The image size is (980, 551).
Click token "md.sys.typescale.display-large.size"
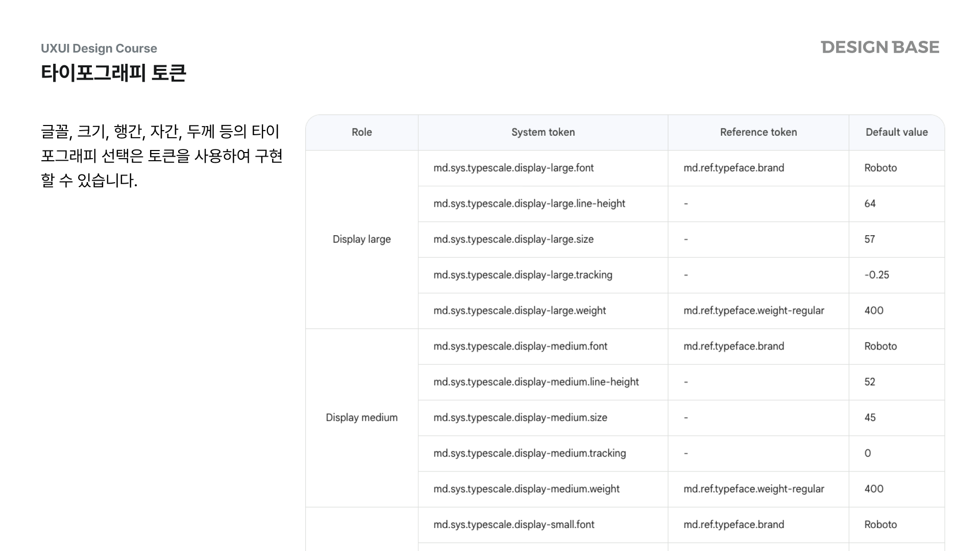click(x=513, y=239)
